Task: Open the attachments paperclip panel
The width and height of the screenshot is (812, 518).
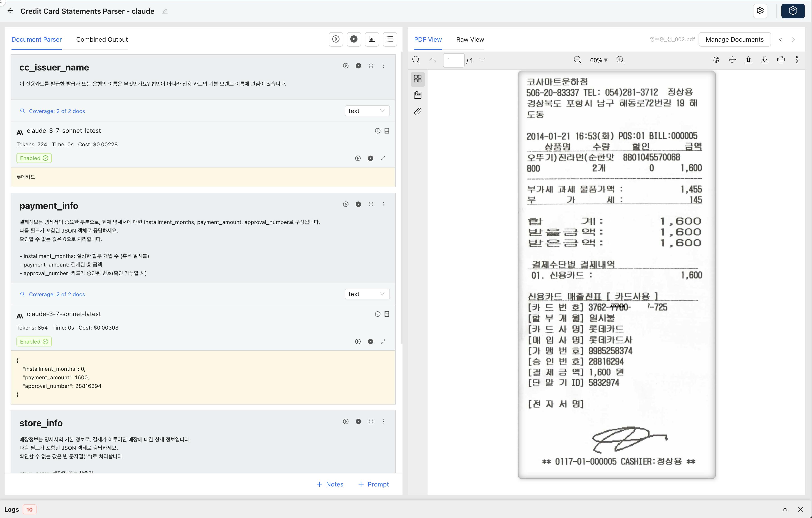Action: pyautogui.click(x=417, y=111)
